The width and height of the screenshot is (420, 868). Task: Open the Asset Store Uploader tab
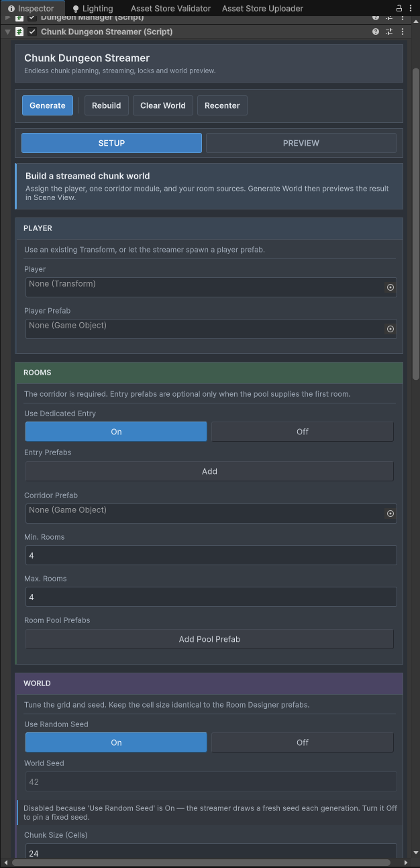262,8
